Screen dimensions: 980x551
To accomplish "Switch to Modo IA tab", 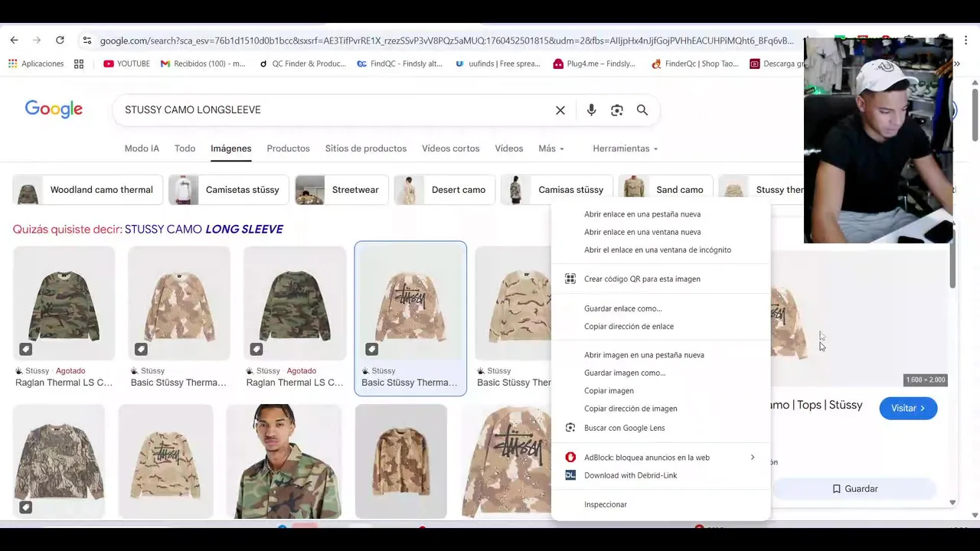I will pyautogui.click(x=142, y=148).
